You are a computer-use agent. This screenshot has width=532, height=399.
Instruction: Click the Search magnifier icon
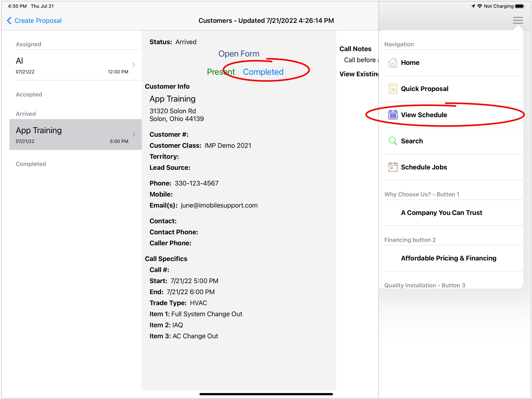(x=393, y=141)
